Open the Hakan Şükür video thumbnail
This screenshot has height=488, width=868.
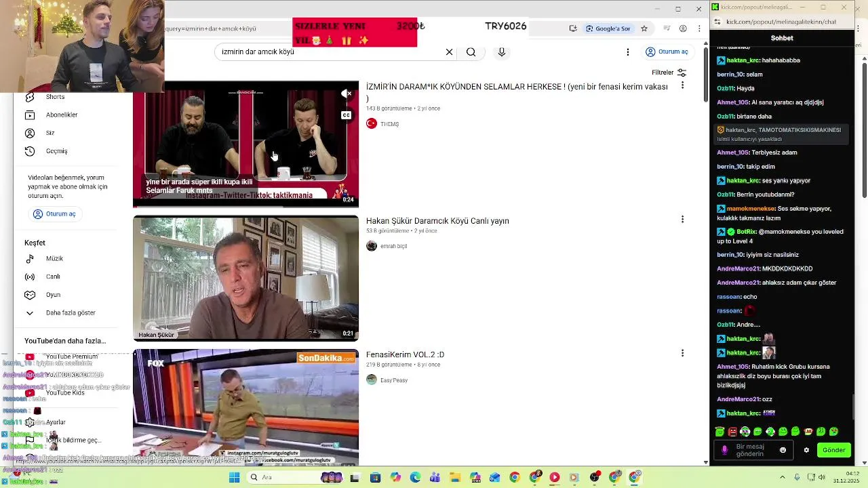[x=245, y=278]
